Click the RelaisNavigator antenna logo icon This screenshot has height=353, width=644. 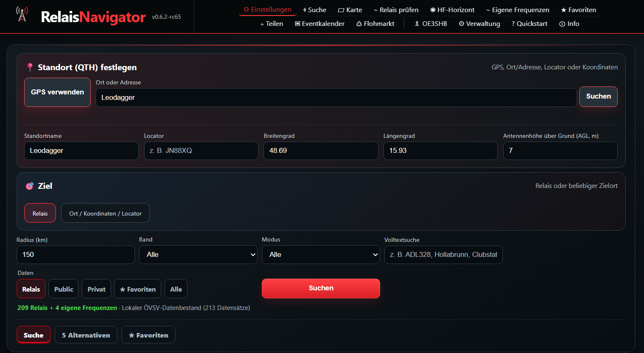22,14
